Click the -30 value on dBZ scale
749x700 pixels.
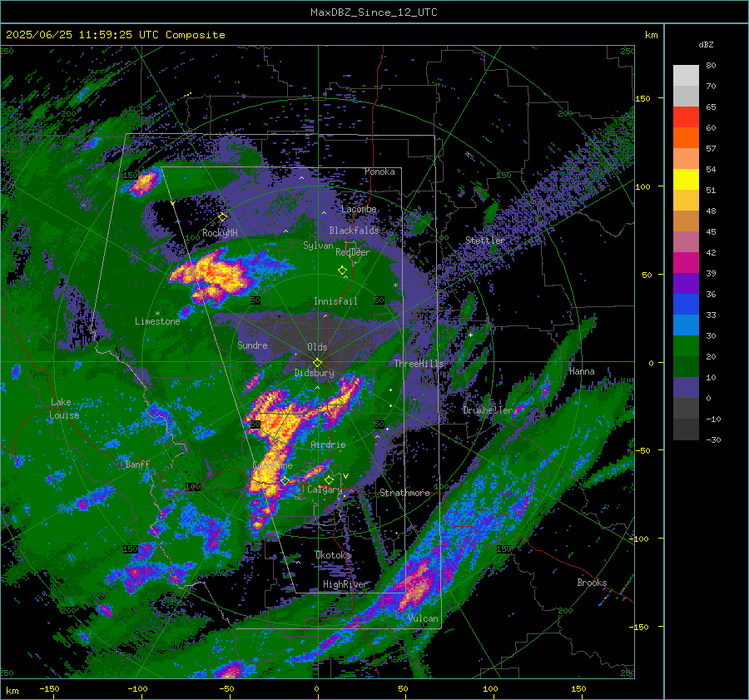[713, 439]
